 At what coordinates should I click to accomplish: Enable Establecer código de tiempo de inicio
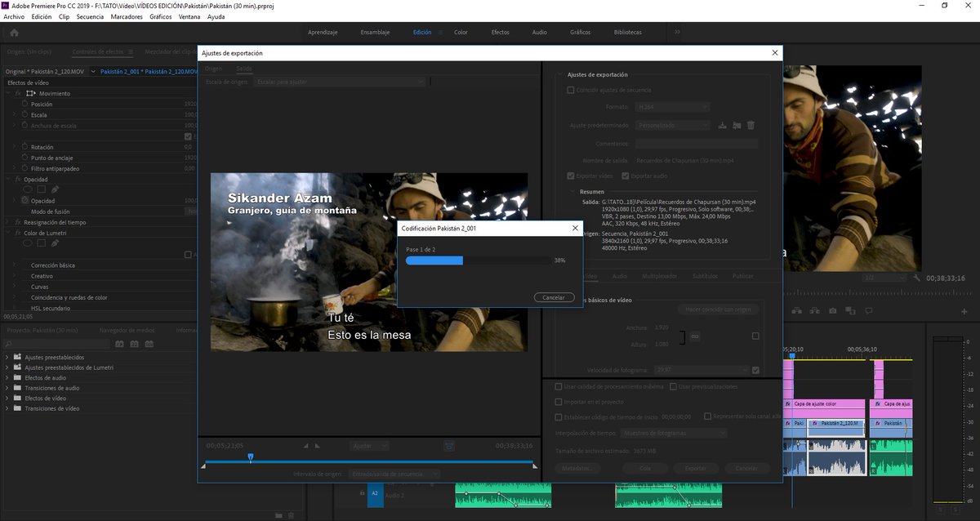559,416
